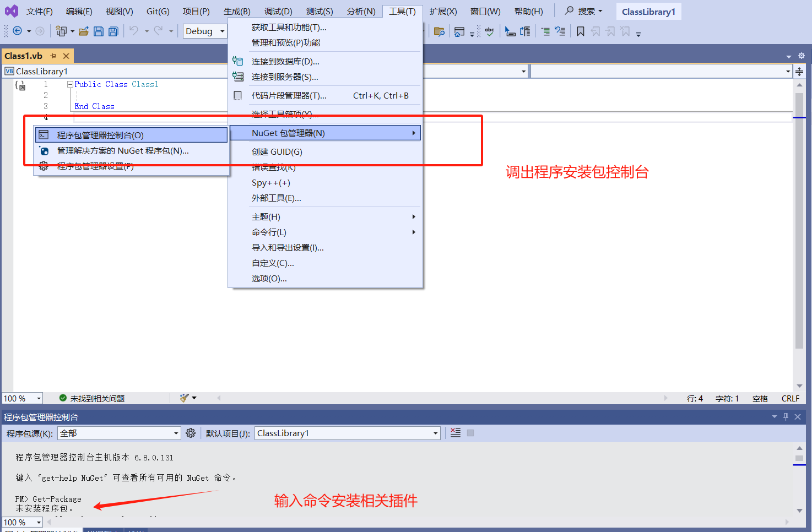Click the Navigate Backward toolbar icon
Image resolution: width=812 pixels, height=532 pixels.
pos(17,31)
